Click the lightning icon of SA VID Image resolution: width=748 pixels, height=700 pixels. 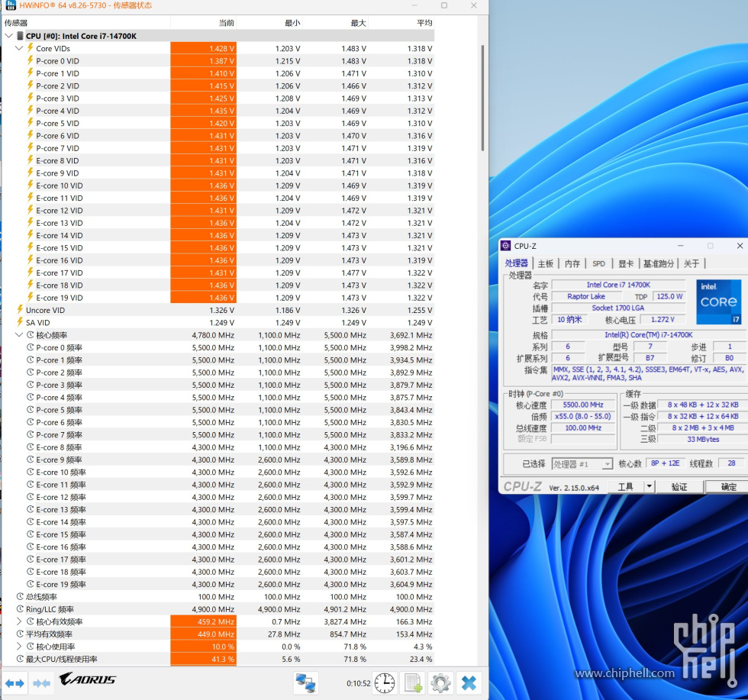(20, 322)
